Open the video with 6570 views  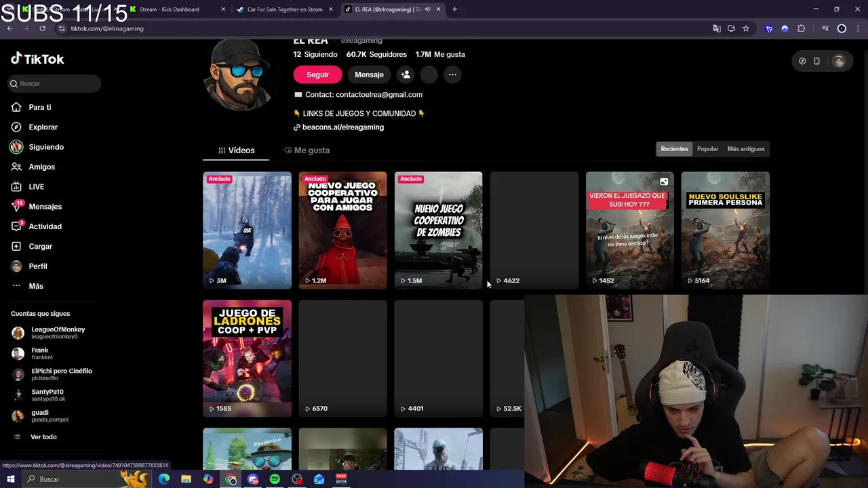342,359
